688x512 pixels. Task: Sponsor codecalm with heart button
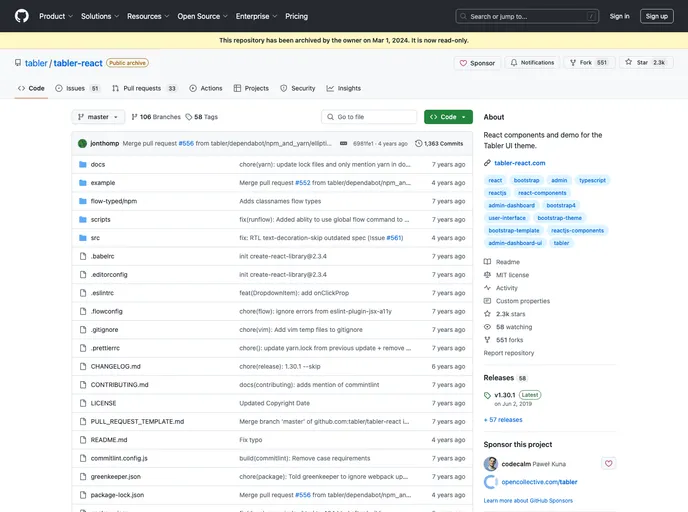click(x=608, y=464)
